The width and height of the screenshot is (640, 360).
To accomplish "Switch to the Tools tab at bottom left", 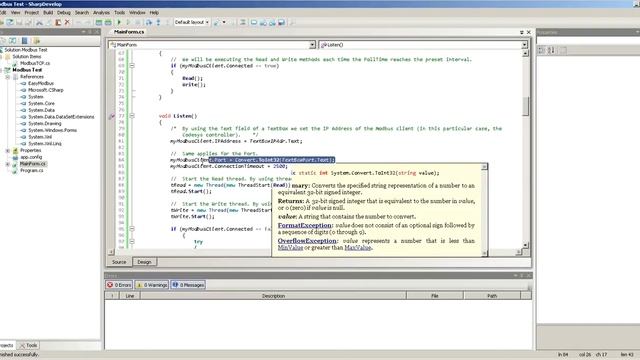I will pos(29,345).
